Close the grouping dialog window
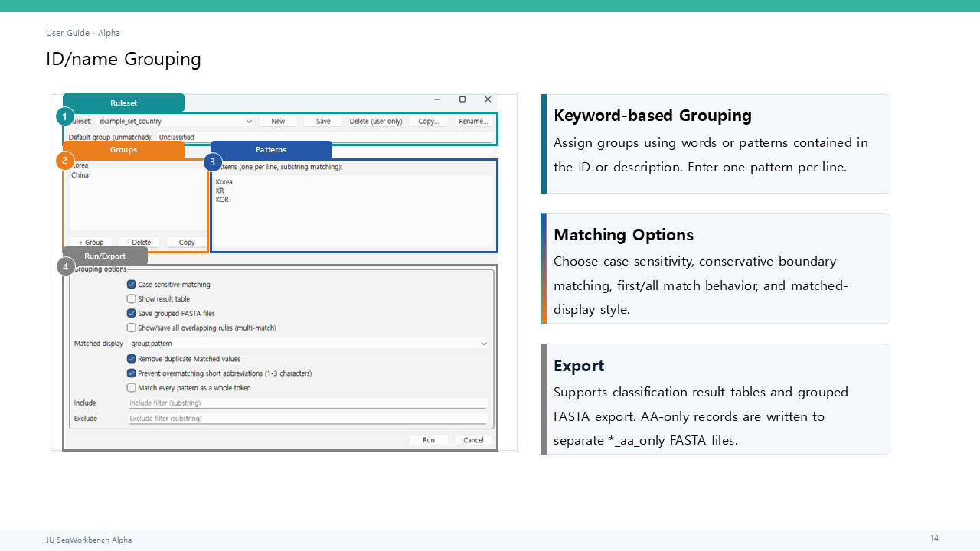 tap(488, 99)
